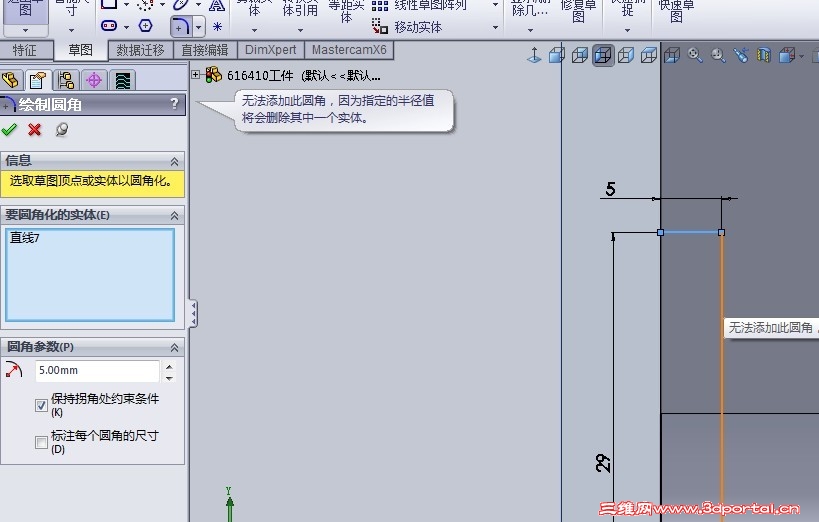Increase fillet radius with up arrow

click(169, 366)
